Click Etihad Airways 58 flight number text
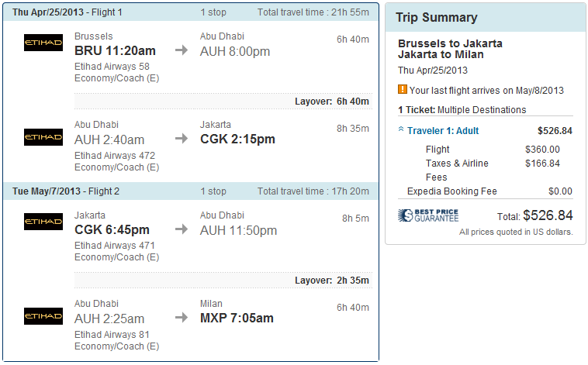588x365 pixels. [112, 67]
